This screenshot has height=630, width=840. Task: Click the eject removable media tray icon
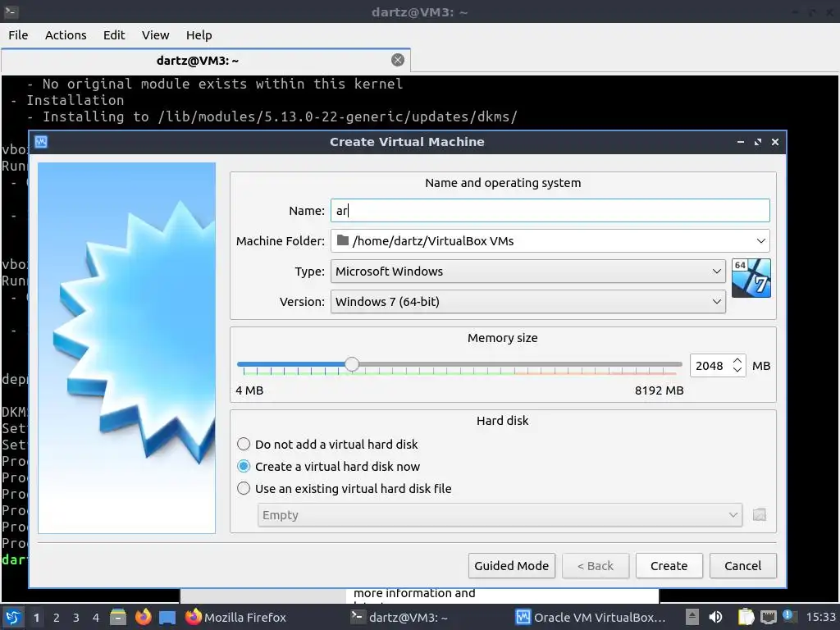click(x=692, y=617)
